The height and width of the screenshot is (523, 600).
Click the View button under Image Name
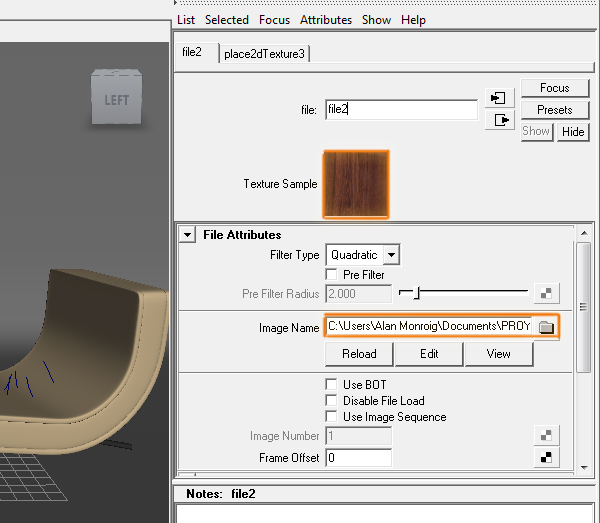coord(499,354)
